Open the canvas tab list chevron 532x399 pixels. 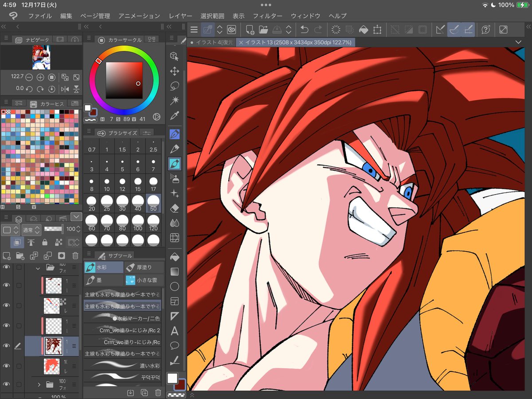pos(518,42)
